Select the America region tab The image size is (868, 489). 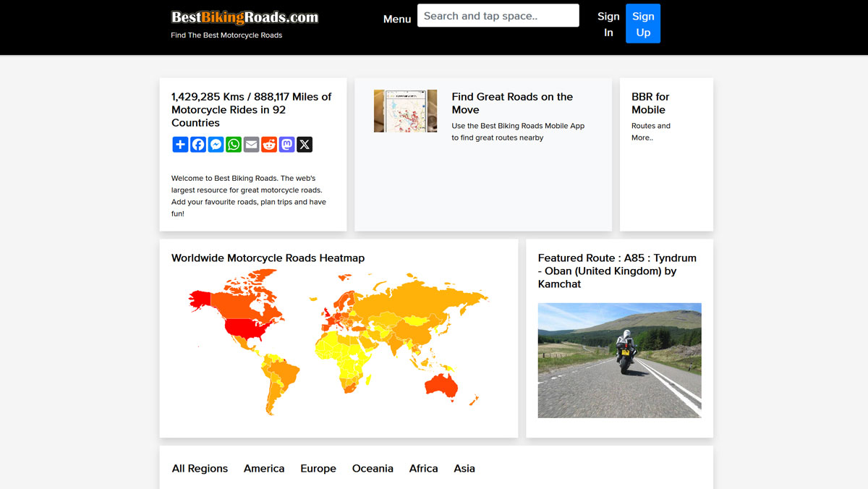coord(264,469)
